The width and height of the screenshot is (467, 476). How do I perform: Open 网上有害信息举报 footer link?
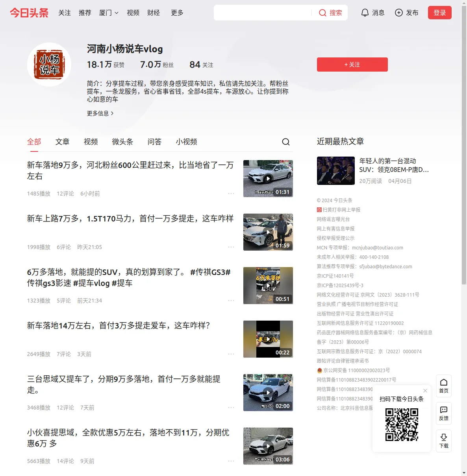coord(335,229)
